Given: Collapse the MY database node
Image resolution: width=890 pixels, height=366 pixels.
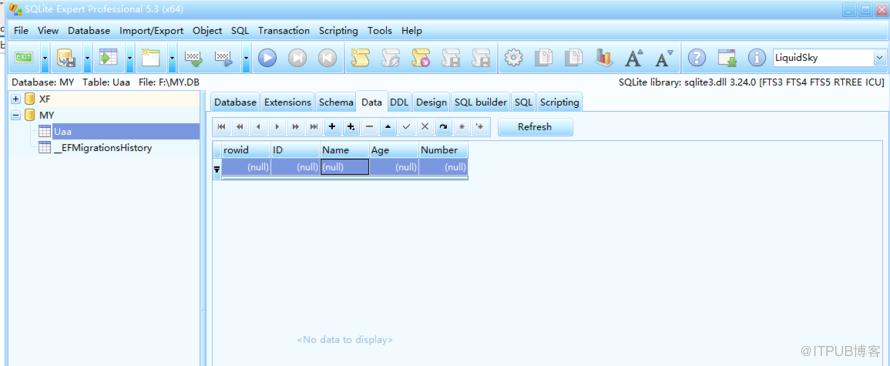Looking at the screenshot, I should [16, 115].
